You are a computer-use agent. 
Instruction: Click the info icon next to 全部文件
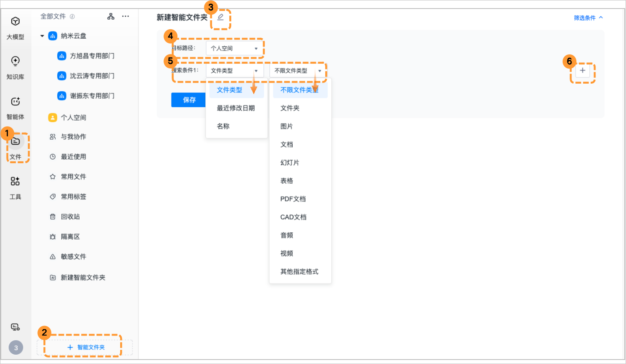tap(72, 16)
